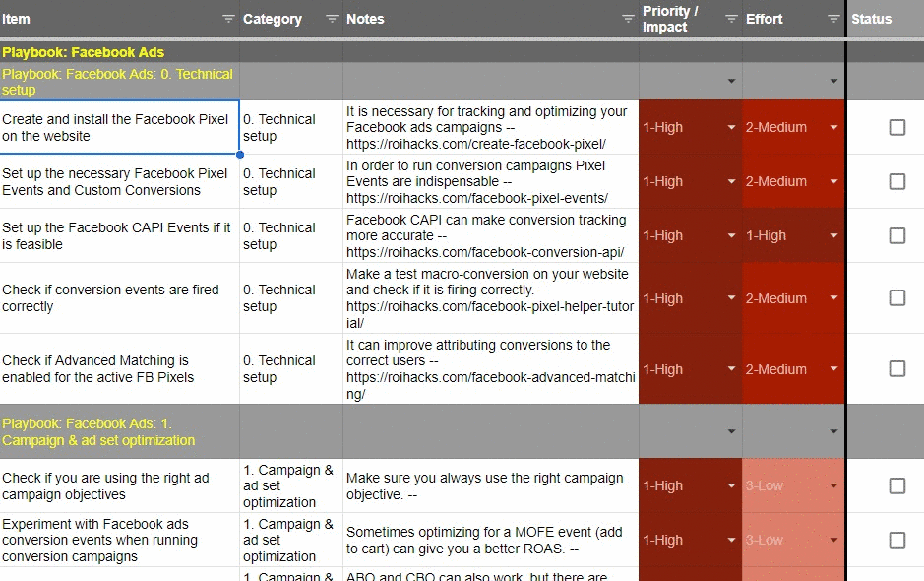Screen dimensions: 924x581
Task: Open Priority dropdown for Advanced Matching row
Action: click(731, 369)
